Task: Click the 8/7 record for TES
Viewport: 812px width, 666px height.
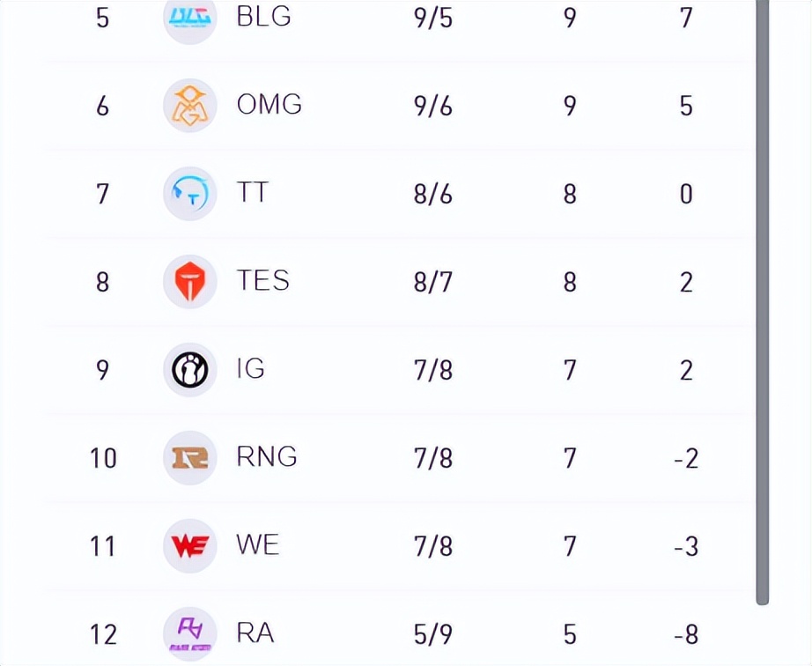Action: (x=433, y=281)
